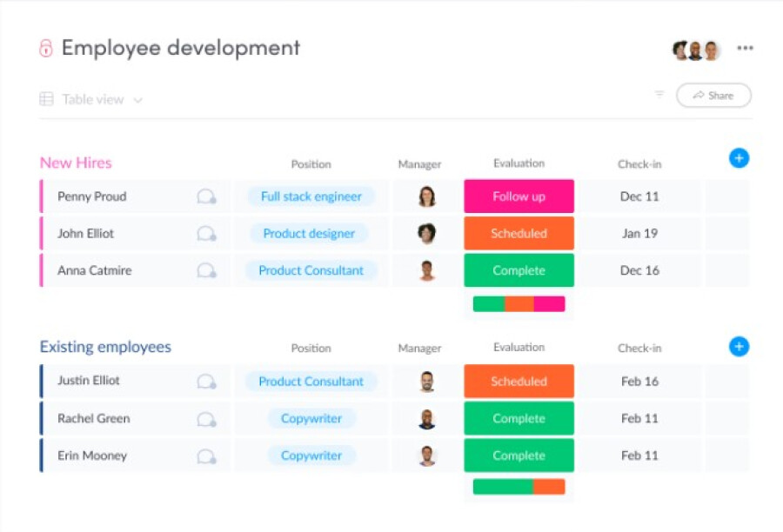Click Justin Elliot's Product Consultant tag

(x=311, y=382)
